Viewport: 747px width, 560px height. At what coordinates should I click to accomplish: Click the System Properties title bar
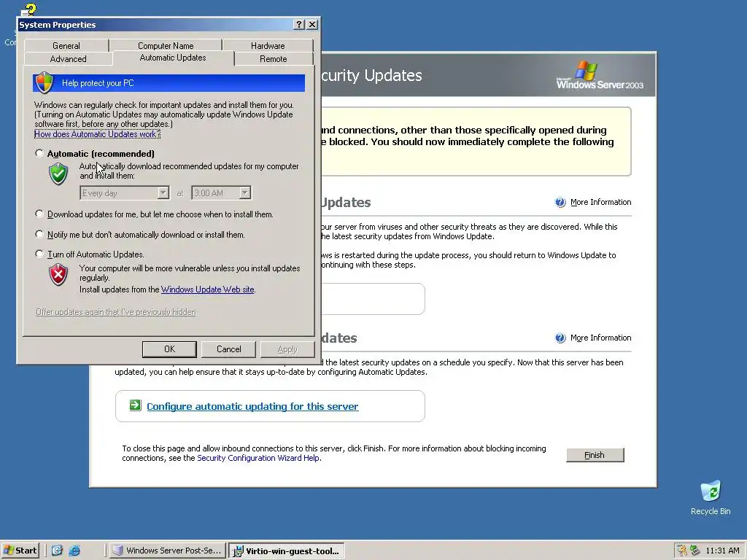[155, 25]
